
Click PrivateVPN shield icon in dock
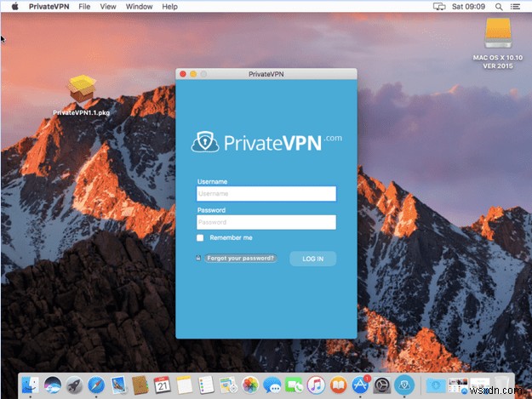[404, 385]
